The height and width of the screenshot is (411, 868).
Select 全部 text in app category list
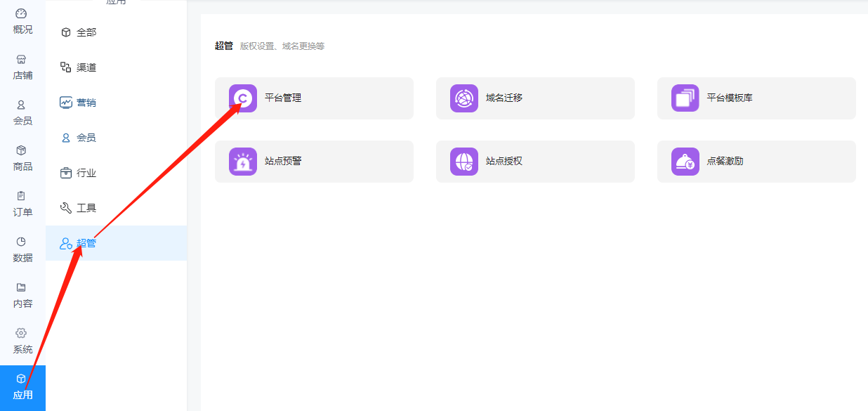86,32
